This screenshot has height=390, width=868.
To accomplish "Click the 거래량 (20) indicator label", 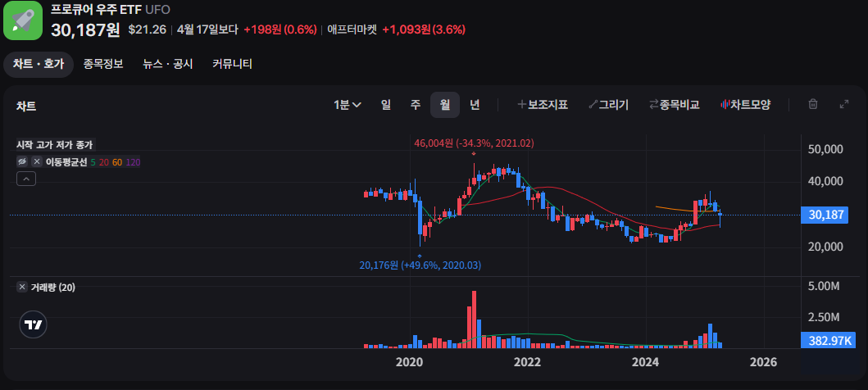I will coord(52,287).
